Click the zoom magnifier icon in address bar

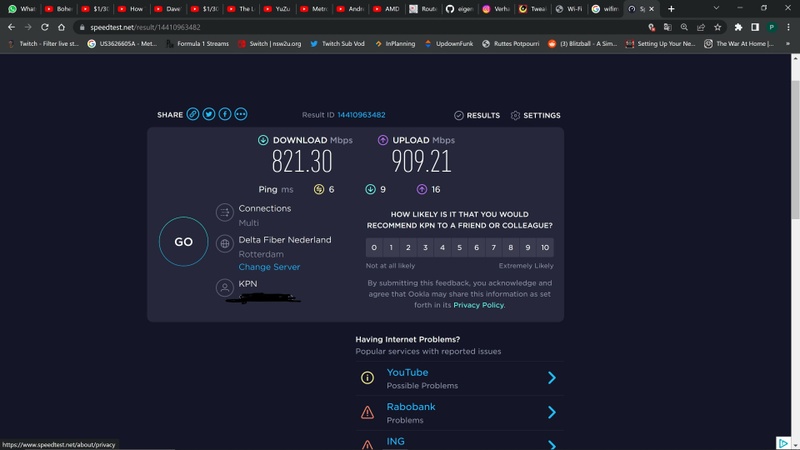pos(684,27)
